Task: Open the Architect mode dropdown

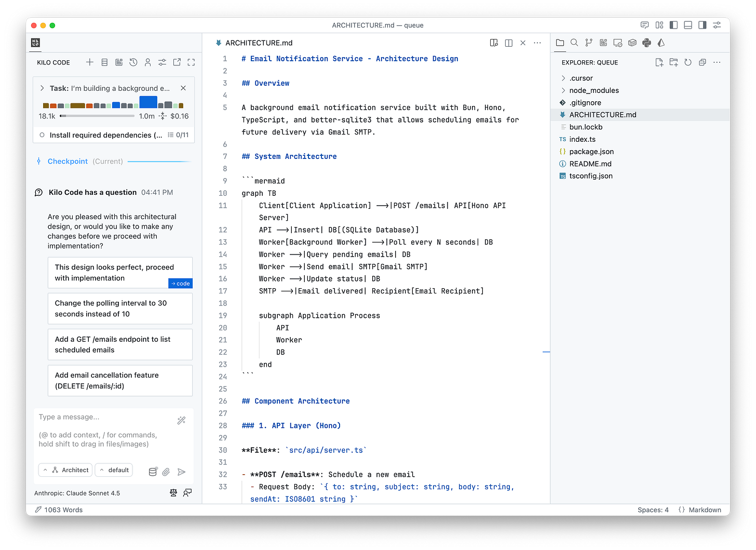Action: coord(65,470)
